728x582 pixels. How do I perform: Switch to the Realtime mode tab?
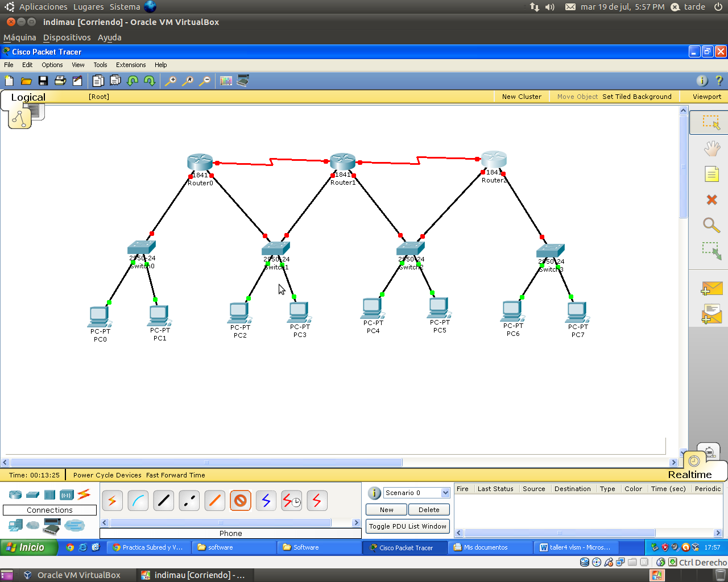tap(690, 475)
